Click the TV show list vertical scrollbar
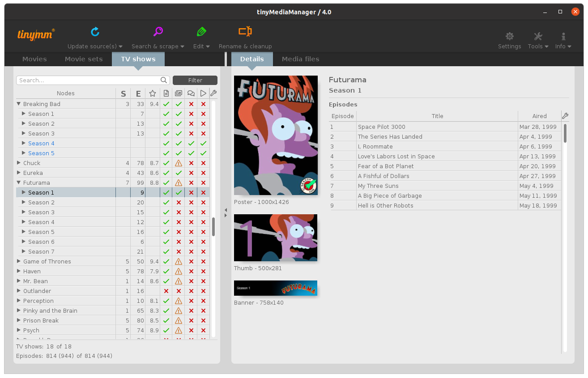The width and height of the screenshot is (588, 378). 213,227
